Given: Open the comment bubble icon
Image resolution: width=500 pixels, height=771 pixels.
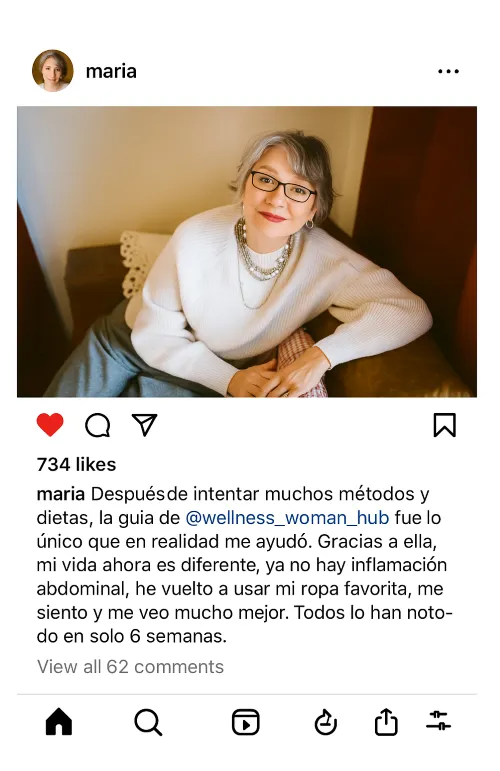Looking at the screenshot, I should (x=97, y=425).
